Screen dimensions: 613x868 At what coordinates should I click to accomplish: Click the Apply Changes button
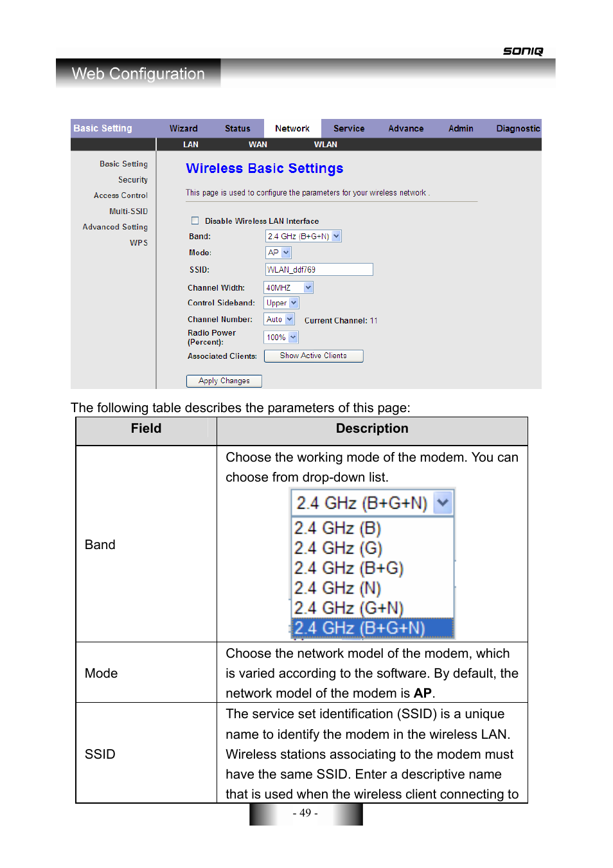[224, 381]
